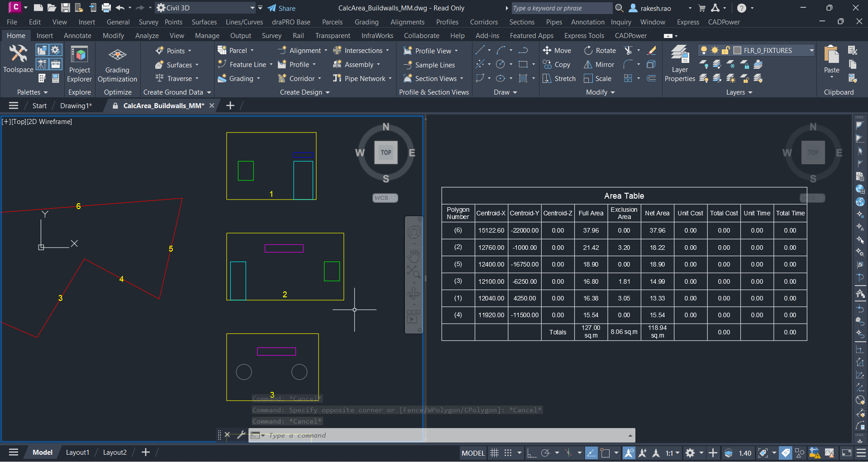Unlock the FLR_0_FIXTURES layer padlock
Screen dimensions: 868x462
[725, 50]
